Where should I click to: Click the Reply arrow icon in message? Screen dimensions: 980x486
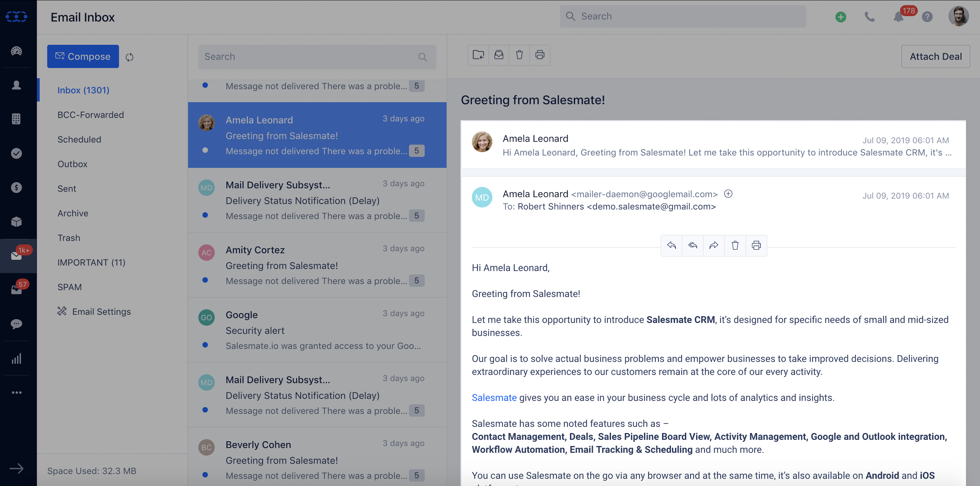click(671, 245)
